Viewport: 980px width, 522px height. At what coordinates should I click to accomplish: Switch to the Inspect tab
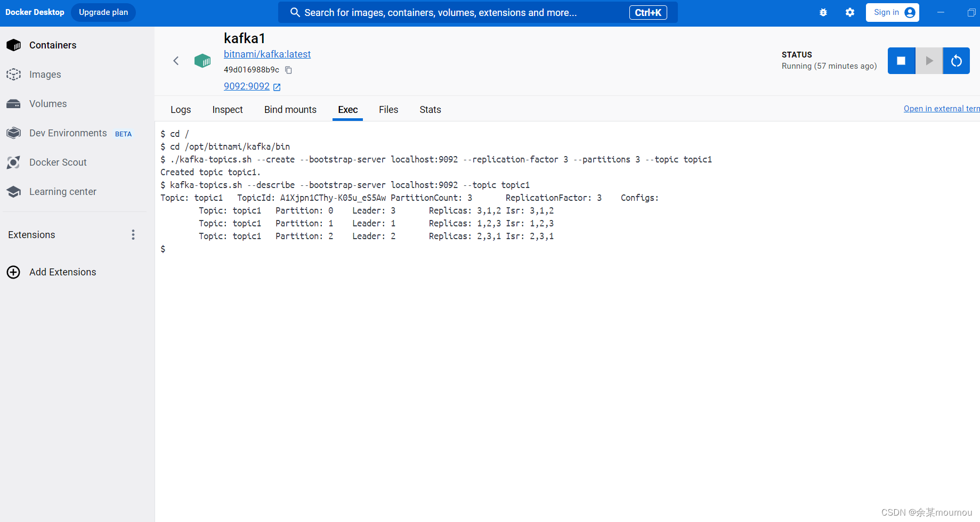[x=228, y=110]
